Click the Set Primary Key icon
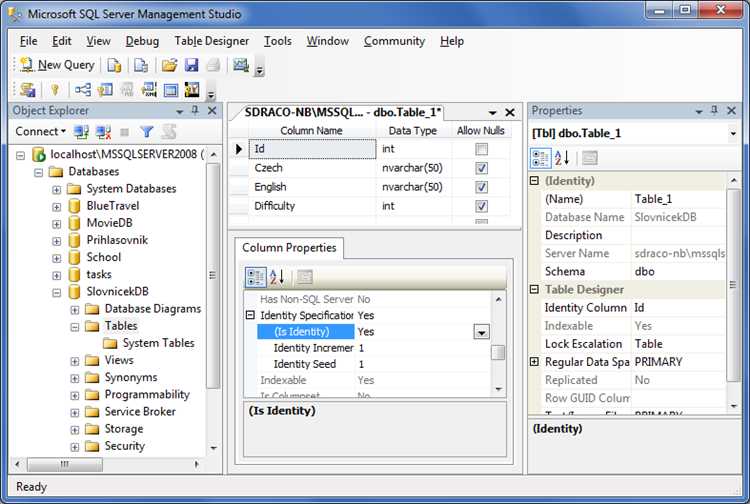The image size is (750, 504). [x=54, y=90]
